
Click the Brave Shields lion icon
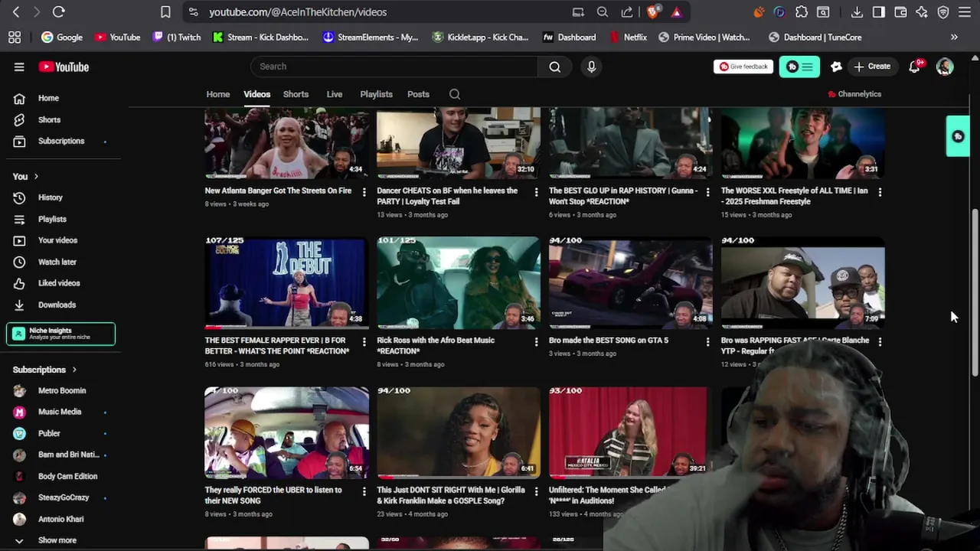(x=653, y=11)
